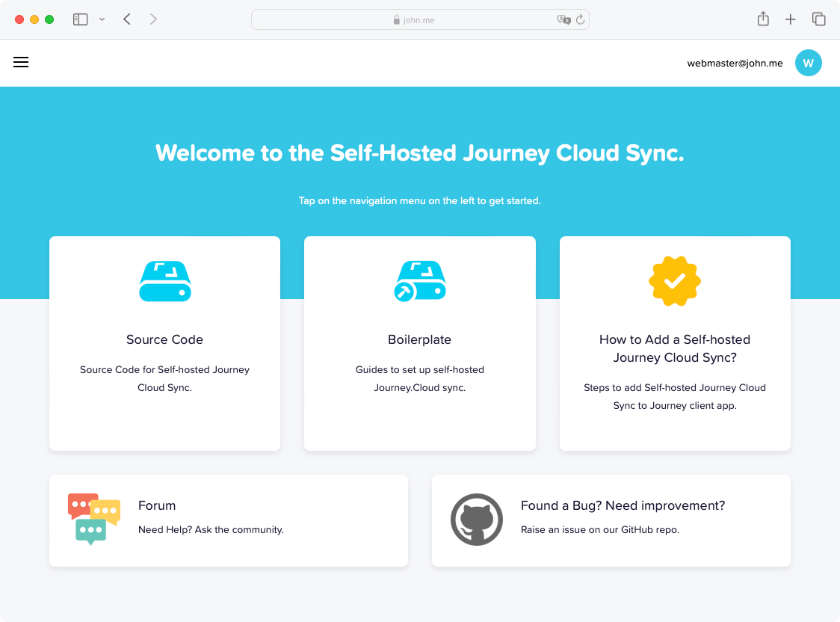
Task: Click the yellow checkmark badge icon
Action: pyautogui.click(x=674, y=282)
